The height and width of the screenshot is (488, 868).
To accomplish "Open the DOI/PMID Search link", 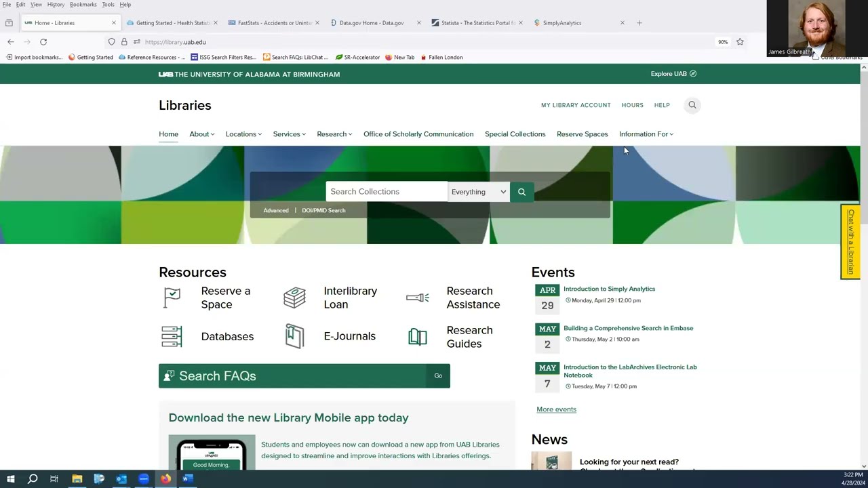I will (x=323, y=211).
